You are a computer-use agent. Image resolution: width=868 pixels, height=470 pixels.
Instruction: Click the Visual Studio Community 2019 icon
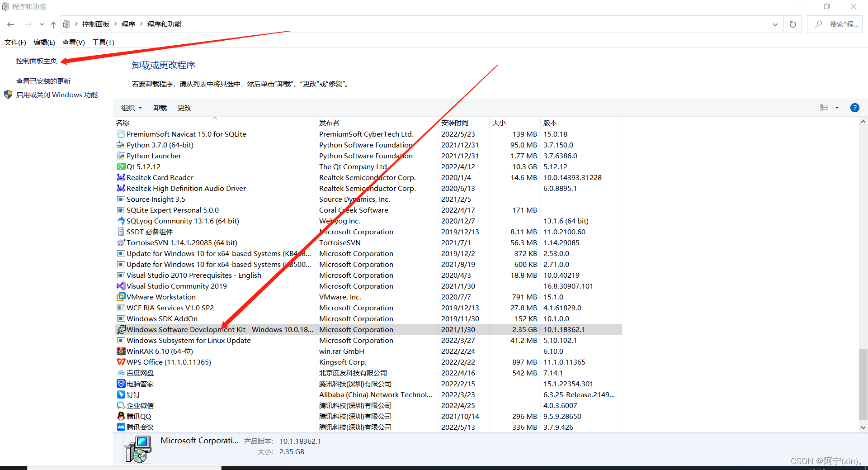121,286
